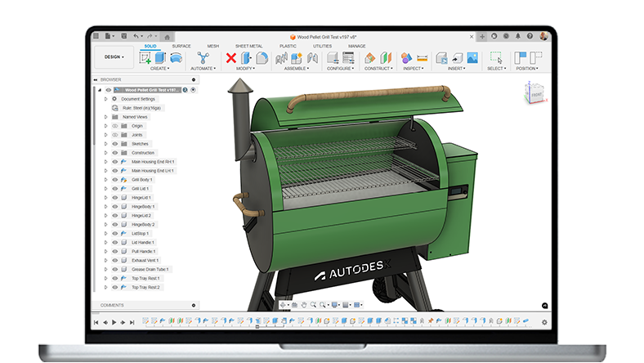Click the Joint tool in Assemble

tap(281, 58)
